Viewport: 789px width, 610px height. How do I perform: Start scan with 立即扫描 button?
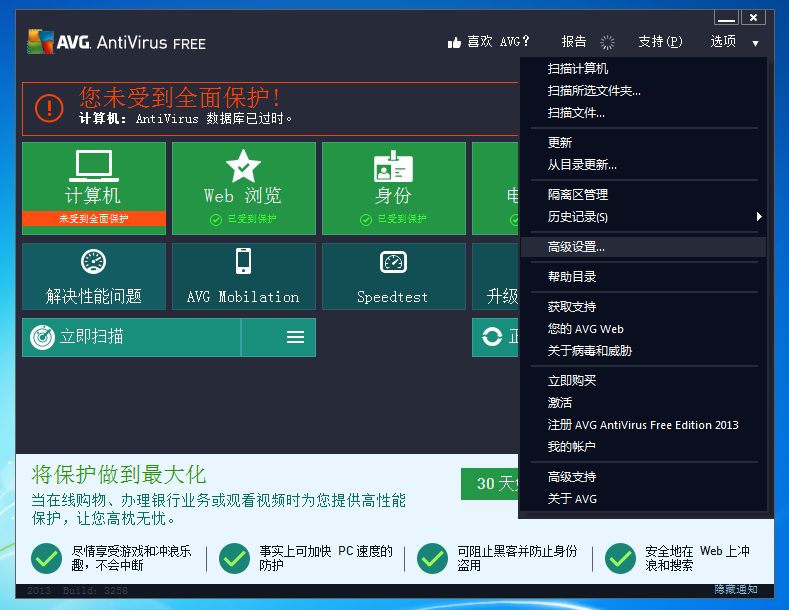[x=132, y=337]
